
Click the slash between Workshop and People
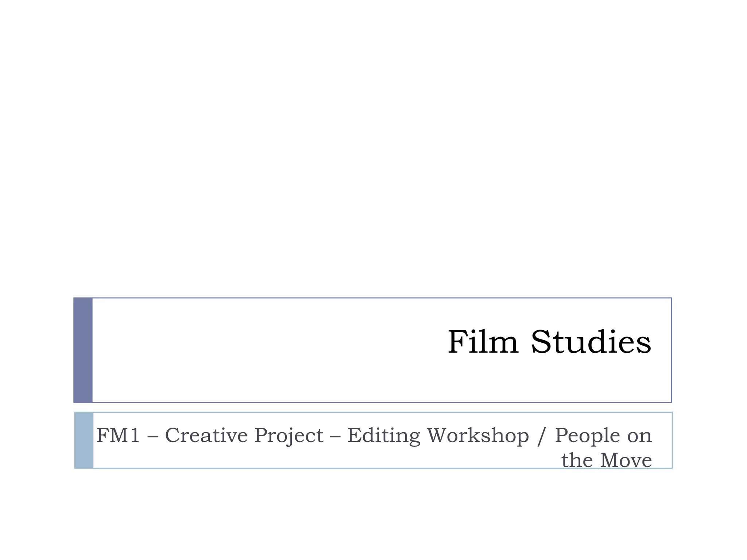tap(542, 436)
